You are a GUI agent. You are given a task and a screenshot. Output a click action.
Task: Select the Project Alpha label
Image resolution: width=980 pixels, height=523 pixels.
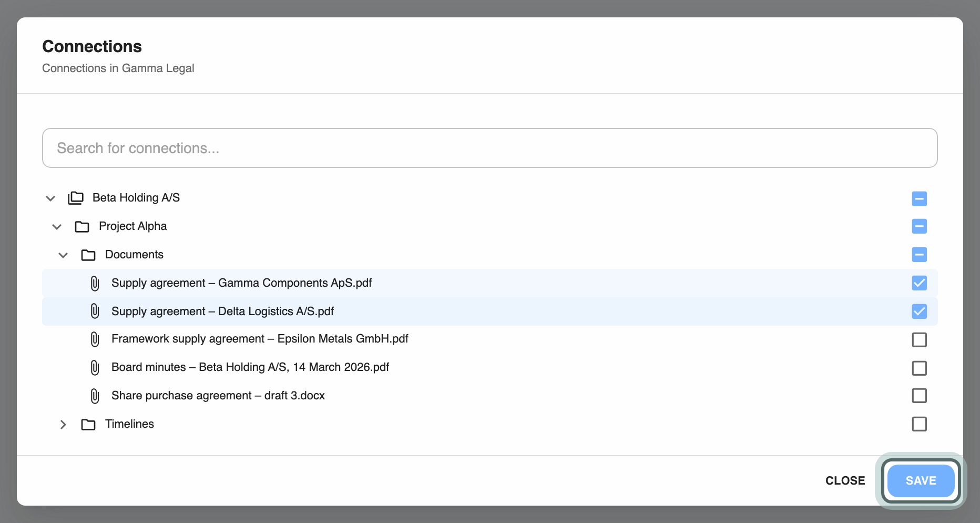[x=133, y=226]
